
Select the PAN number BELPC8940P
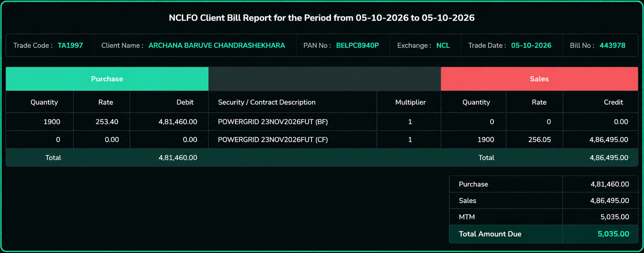357,45
